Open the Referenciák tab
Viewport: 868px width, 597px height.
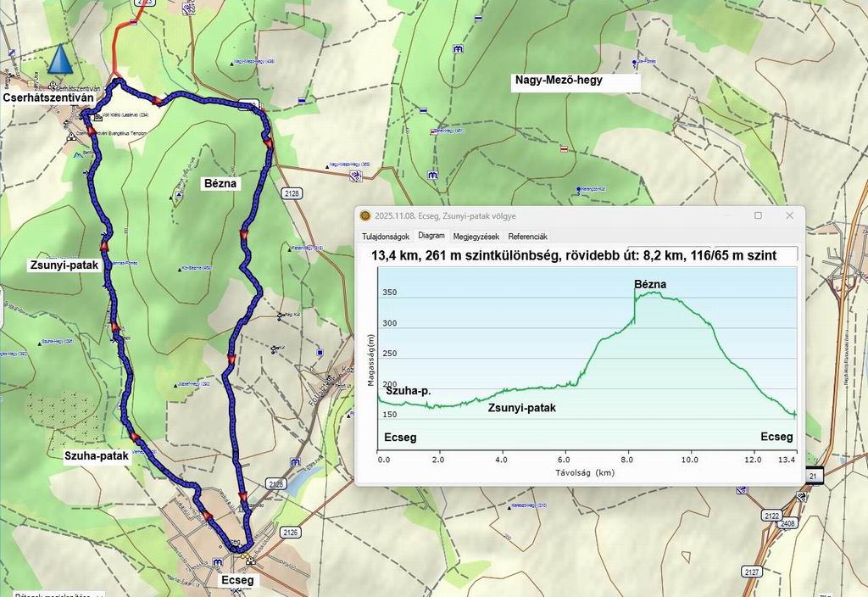tap(527, 237)
